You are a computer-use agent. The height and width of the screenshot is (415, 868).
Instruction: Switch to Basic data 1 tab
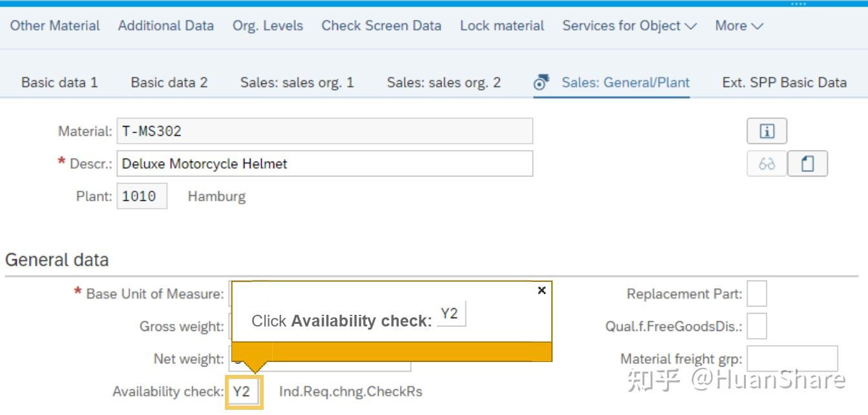pyautogui.click(x=59, y=82)
